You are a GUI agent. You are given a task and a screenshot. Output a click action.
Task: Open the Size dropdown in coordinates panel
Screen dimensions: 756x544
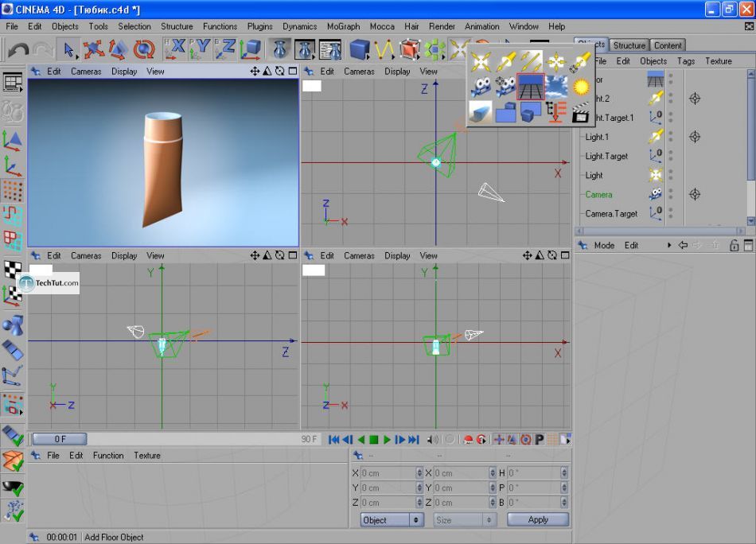tap(465, 519)
